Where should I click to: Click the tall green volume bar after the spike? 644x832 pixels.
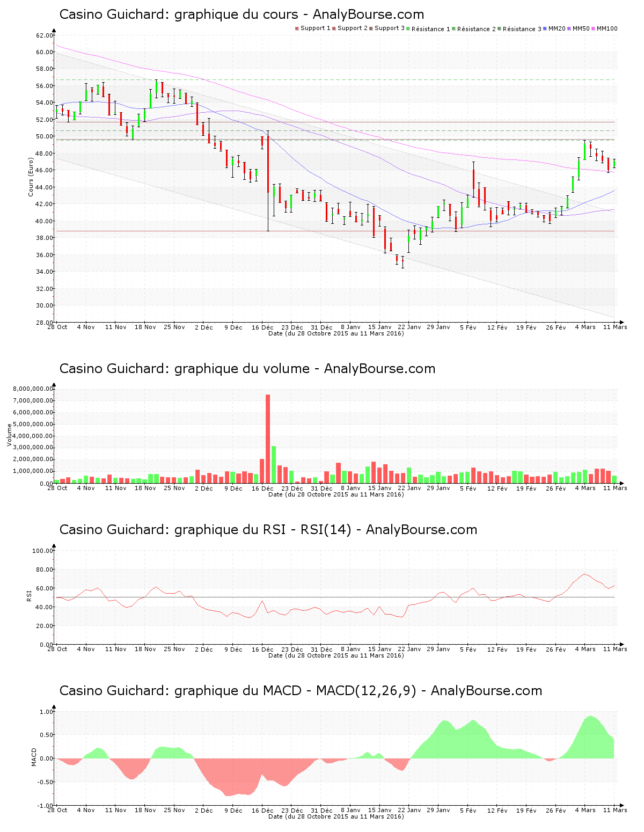tap(274, 464)
